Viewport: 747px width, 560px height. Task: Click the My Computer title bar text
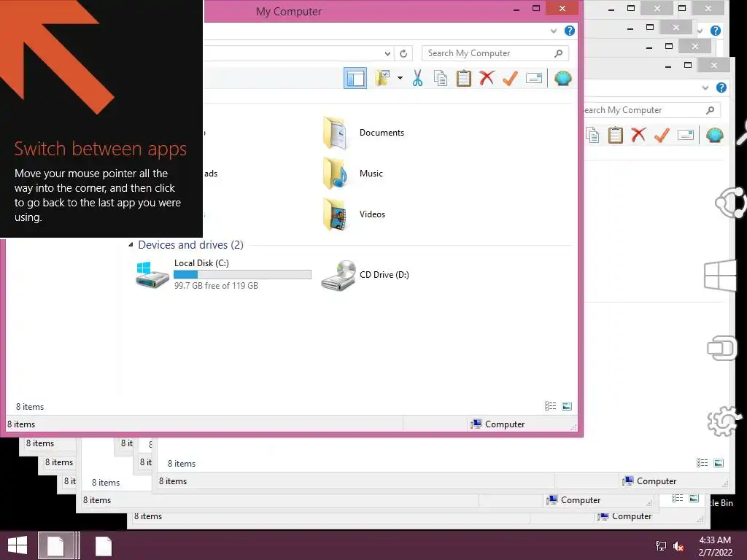(289, 12)
